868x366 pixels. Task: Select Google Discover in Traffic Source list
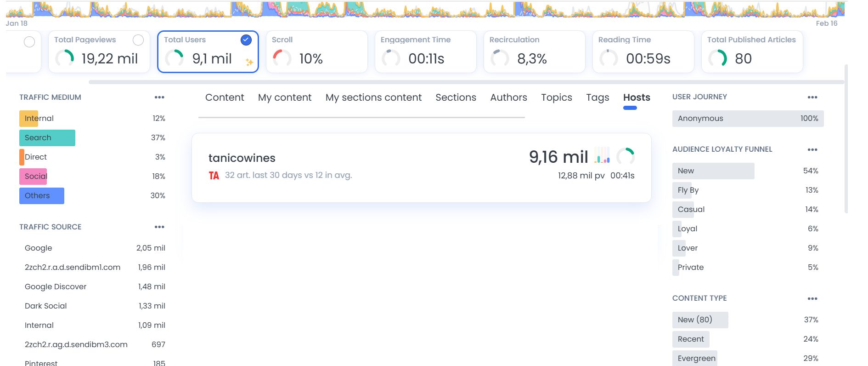tap(56, 286)
